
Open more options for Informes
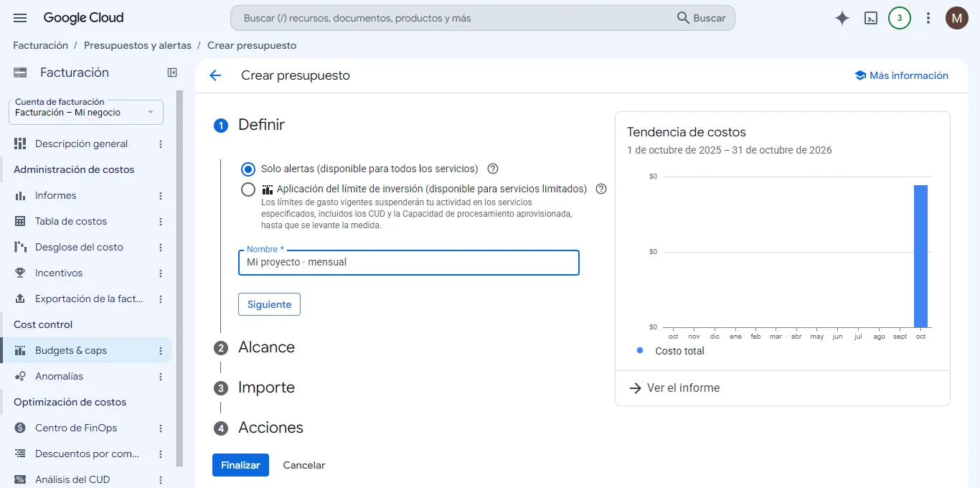click(161, 195)
